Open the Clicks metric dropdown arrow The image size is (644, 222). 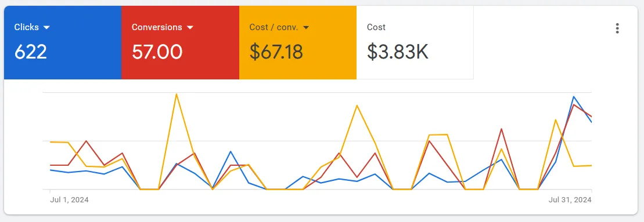(x=46, y=27)
